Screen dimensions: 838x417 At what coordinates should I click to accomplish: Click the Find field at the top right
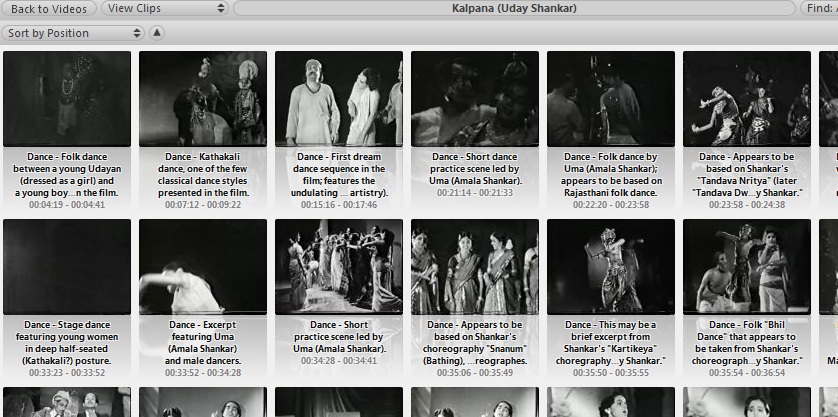pyautogui.click(x=819, y=9)
